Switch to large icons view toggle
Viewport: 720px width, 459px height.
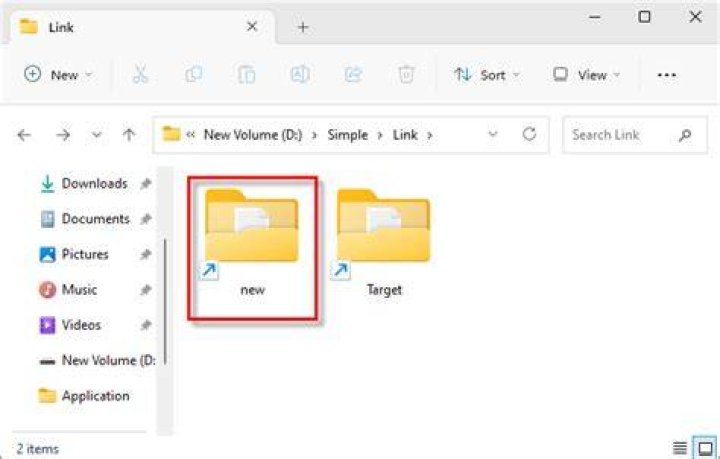click(x=705, y=448)
